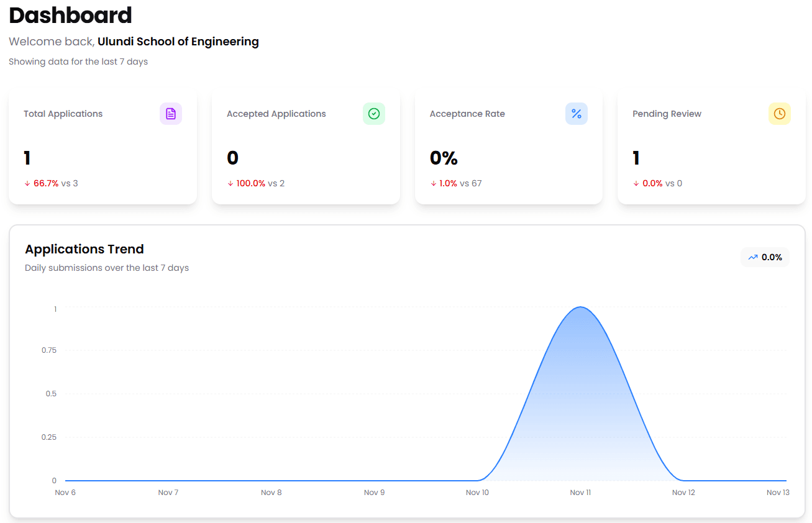Click the red down arrow beside 100.0%
Screen dimensions: 812x523
pyautogui.click(x=231, y=183)
